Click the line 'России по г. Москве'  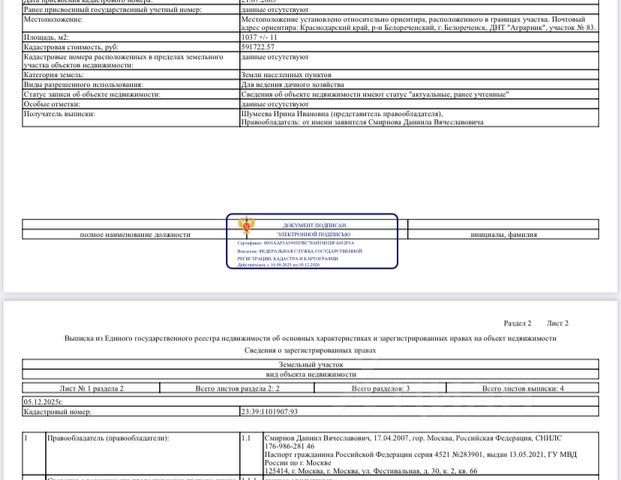(x=298, y=463)
